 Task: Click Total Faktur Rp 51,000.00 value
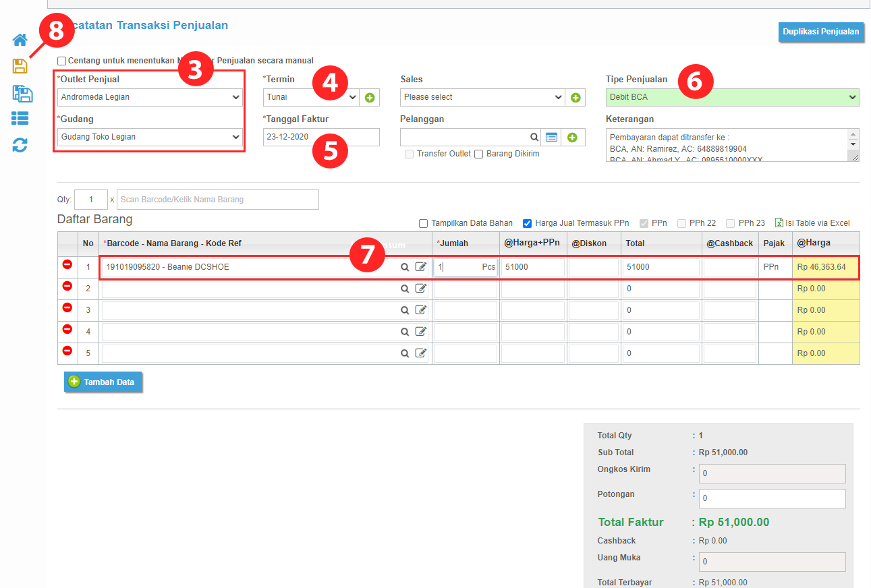[734, 522]
